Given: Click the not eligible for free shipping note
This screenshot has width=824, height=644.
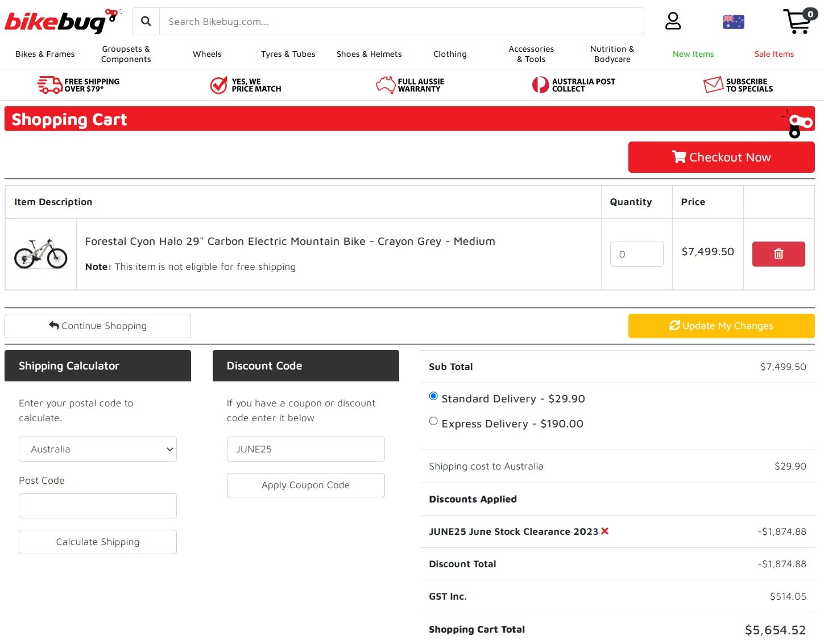Looking at the screenshot, I should [x=191, y=267].
